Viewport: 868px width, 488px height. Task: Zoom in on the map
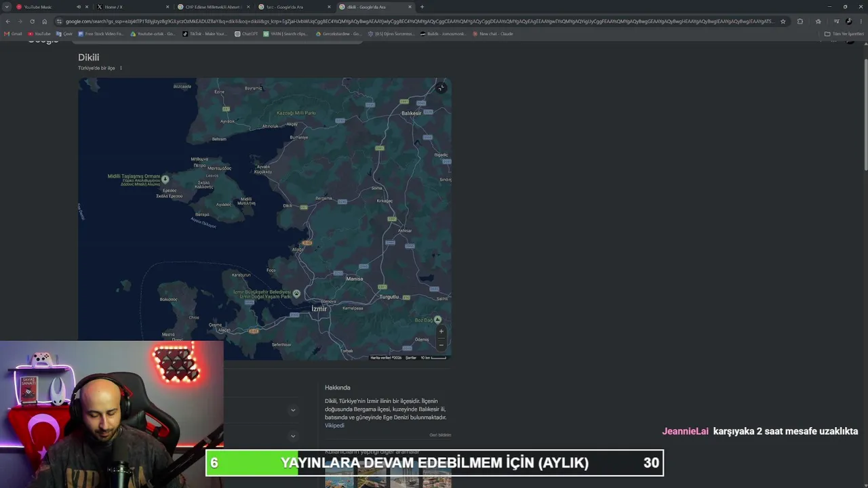(441, 331)
